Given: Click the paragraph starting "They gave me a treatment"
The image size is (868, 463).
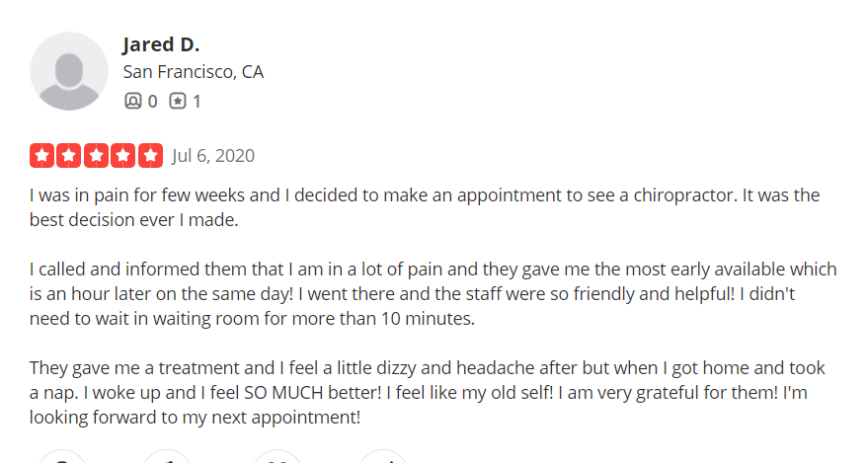Looking at the screenshot, I should coord(427,392).
